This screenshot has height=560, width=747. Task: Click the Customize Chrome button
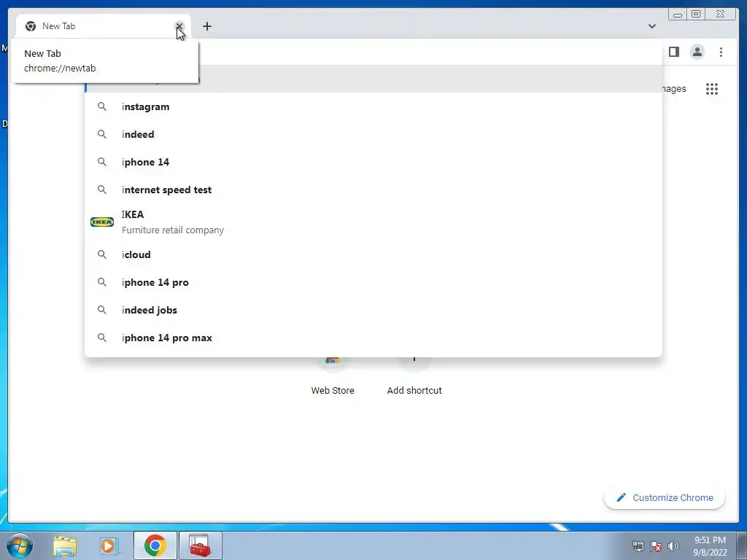(x=665, y=497)
